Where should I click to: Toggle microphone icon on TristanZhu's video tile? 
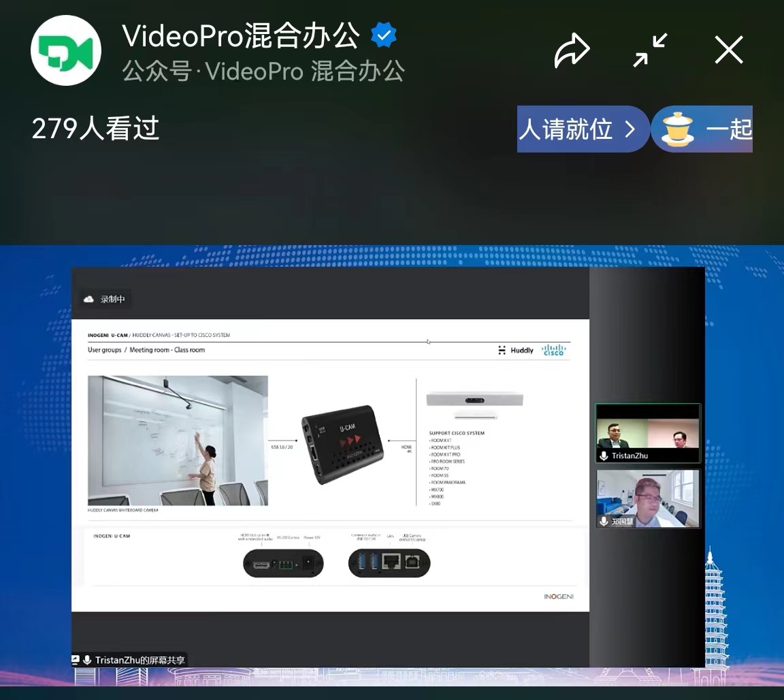pos(603,456)
